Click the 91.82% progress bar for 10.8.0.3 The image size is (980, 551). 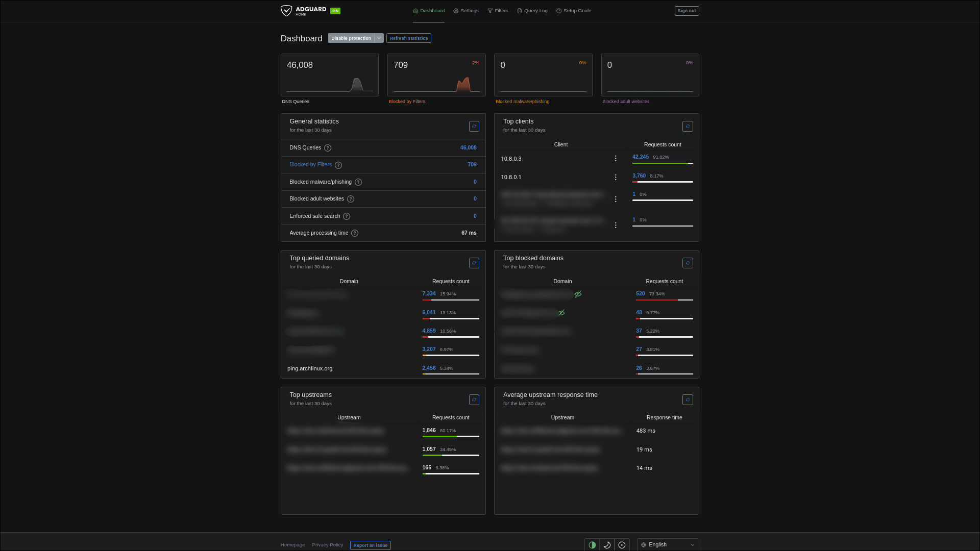[663, 163]
